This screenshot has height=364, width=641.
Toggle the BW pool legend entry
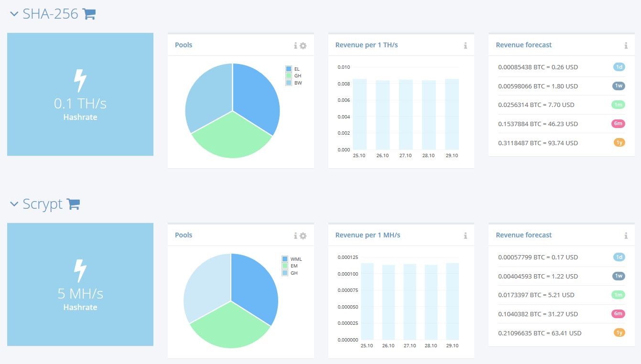(294, 83)
